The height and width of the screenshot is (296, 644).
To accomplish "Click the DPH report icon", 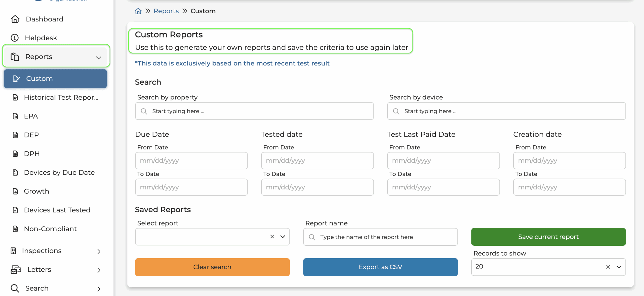I will click(x=15, y=154).
